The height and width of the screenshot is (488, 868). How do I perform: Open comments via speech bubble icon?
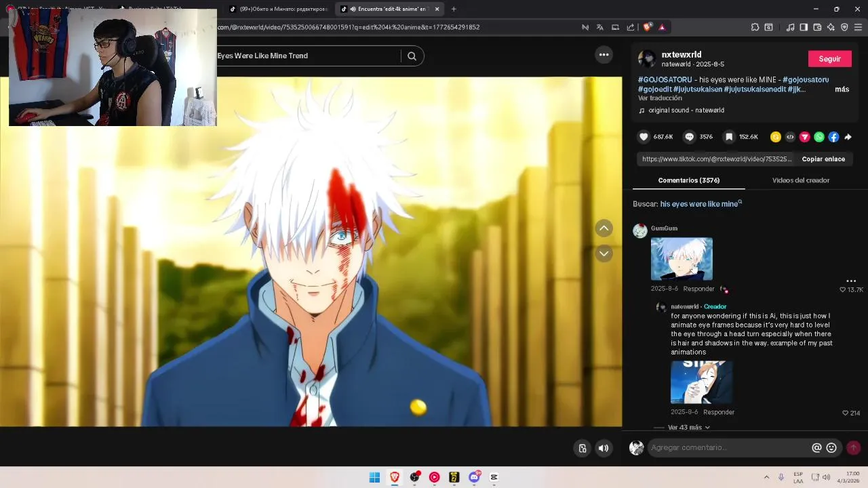click(x=689, y=137)
